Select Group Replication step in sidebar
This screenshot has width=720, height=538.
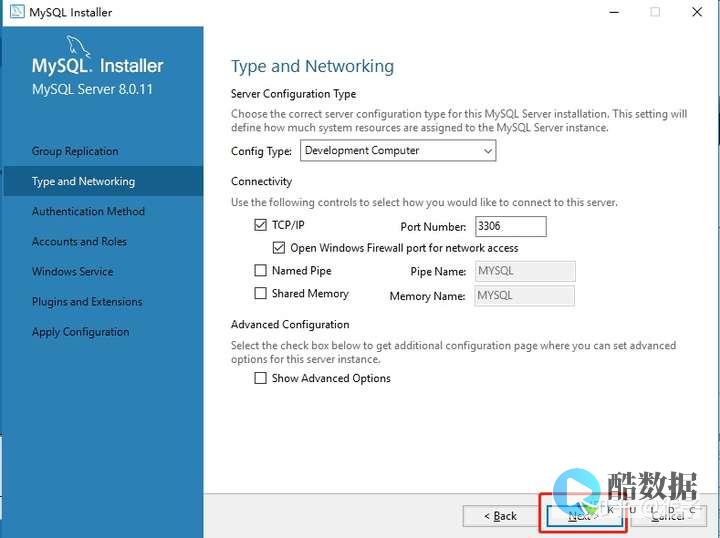(x=75, y=151)
